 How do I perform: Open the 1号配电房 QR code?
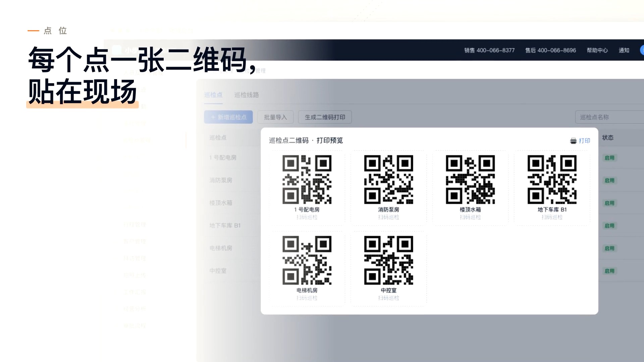(x=307, y=179)
